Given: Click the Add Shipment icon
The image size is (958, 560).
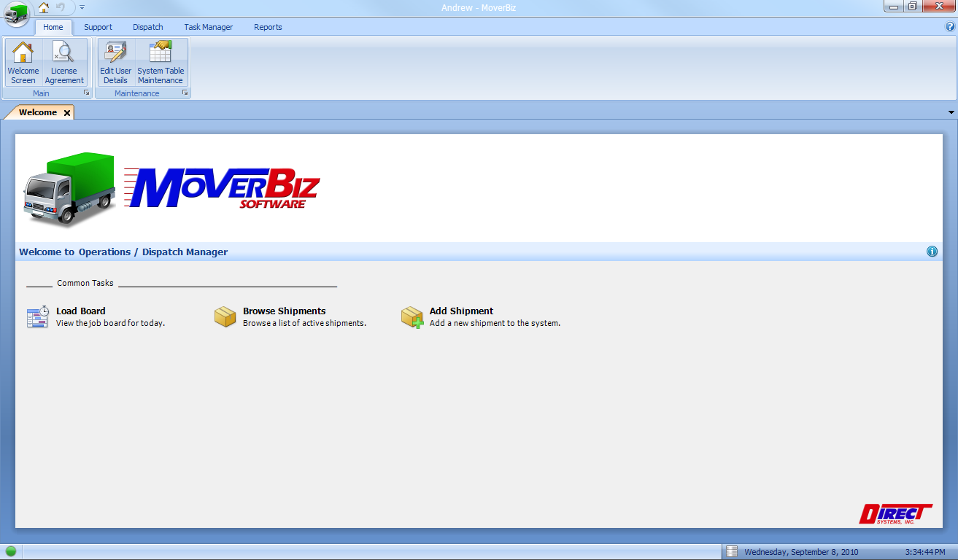Looking at the screenshot, I should (x=412, y=316).
